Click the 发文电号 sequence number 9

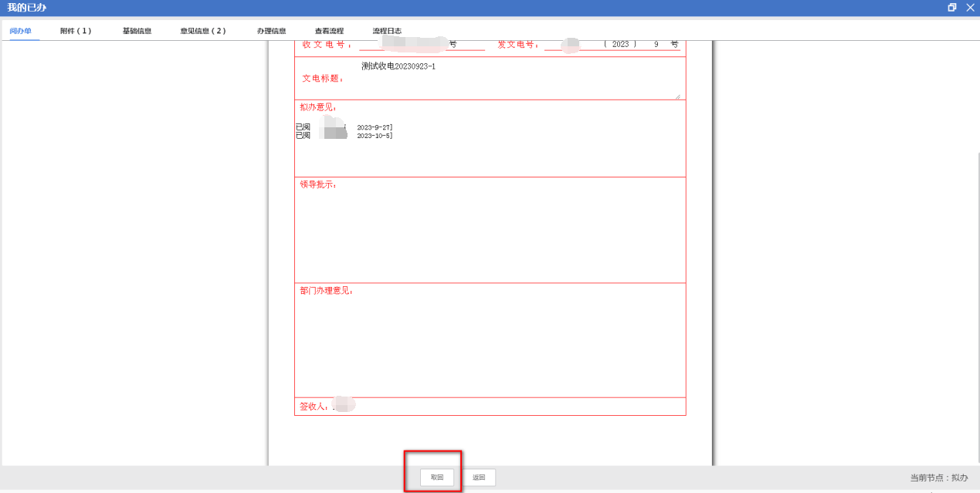pyautogui.click(x=656, y=45)
